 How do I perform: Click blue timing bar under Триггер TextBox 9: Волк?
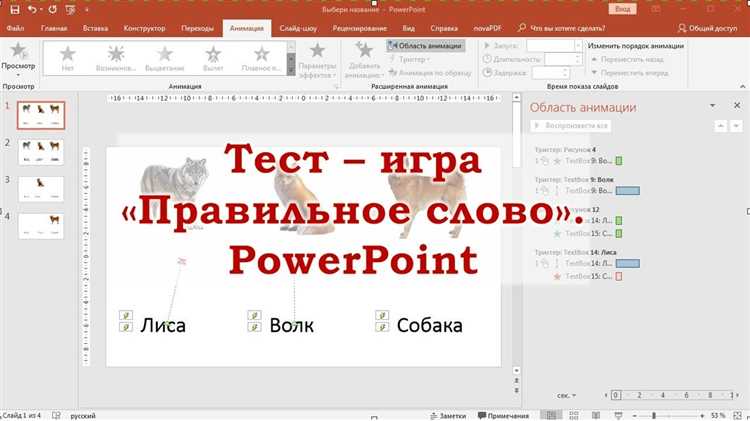tap(628, 190)
